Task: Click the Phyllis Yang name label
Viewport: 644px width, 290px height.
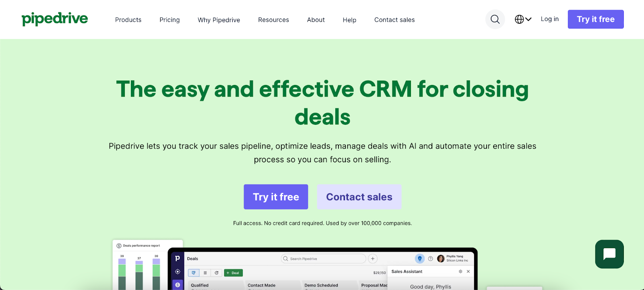Action: coord(455,256)
